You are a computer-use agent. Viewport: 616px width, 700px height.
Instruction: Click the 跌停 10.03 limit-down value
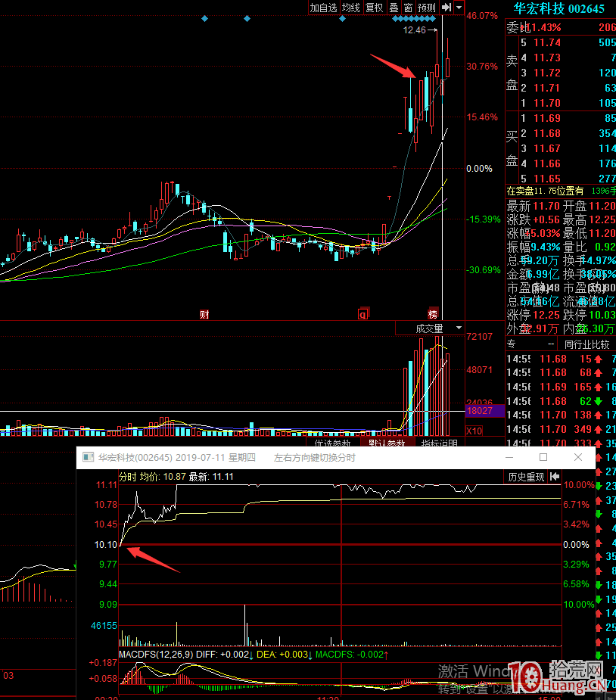pyautogui.click(x=602, y=315)
